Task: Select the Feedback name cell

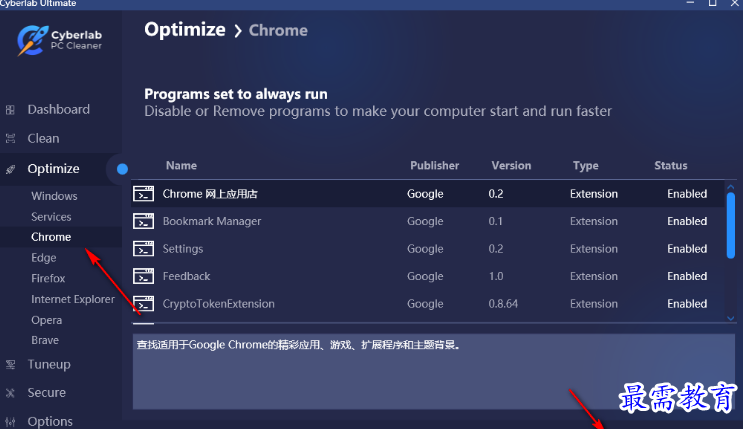Action: (x=186, y=276)
